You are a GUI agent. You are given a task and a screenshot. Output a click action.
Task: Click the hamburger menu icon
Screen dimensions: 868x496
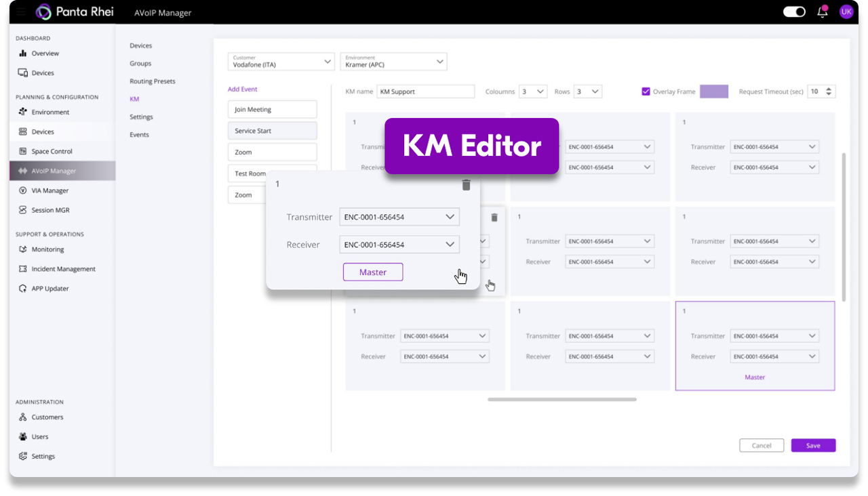pyautogui.click(x=21, y=12)
